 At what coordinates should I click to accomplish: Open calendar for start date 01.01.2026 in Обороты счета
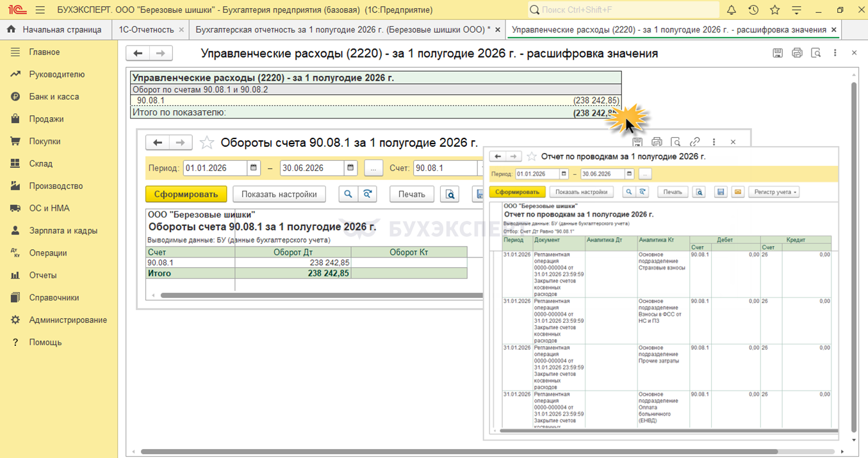pos(254,168)
